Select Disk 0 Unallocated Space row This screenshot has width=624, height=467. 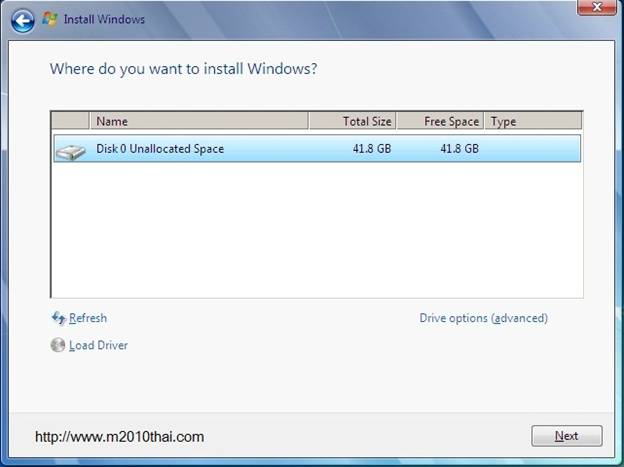pyautogui.click(x=317, y=149)
